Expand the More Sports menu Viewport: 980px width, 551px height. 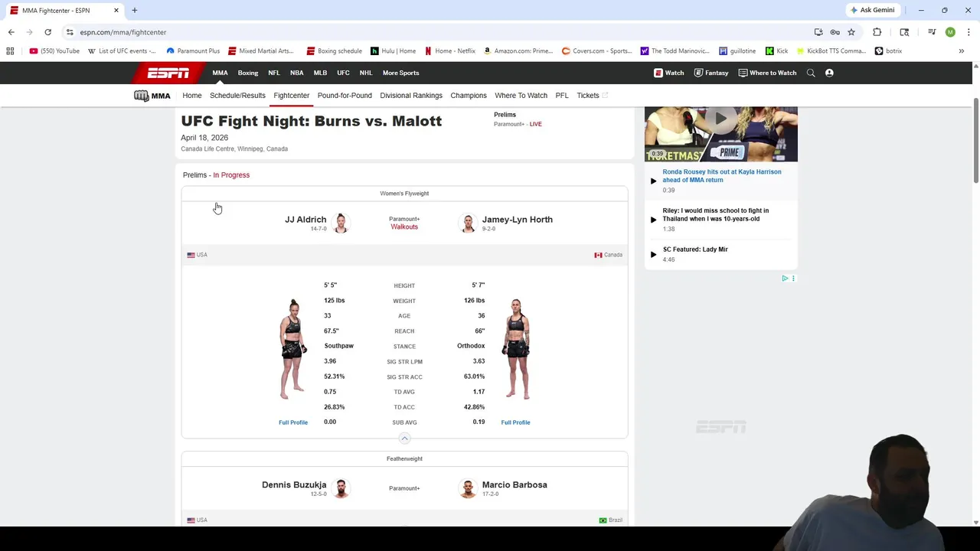[x=400, y=73]
